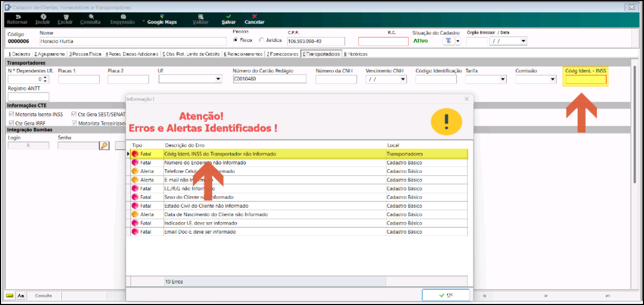Open the Vencimento CNH date dropdown
Viewport: 644px width, 305px height.
(402, 79)
